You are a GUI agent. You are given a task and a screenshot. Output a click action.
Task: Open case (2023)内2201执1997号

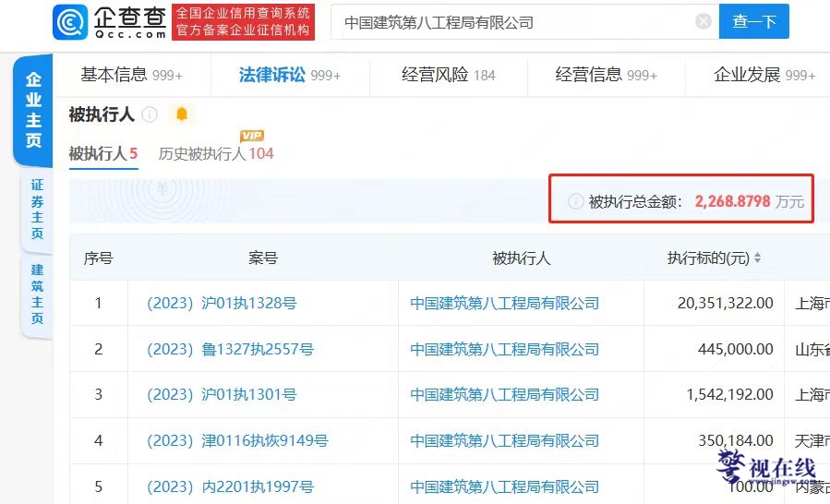[230, 486]
